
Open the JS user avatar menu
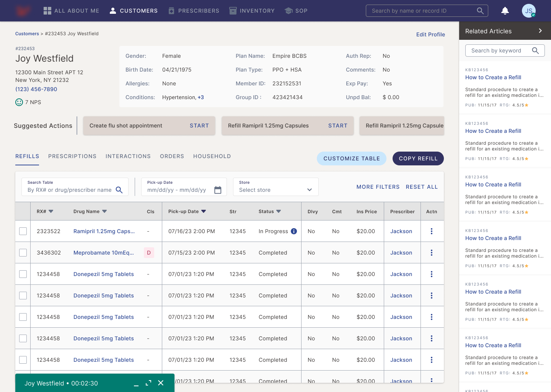click(x=529, y=11)
